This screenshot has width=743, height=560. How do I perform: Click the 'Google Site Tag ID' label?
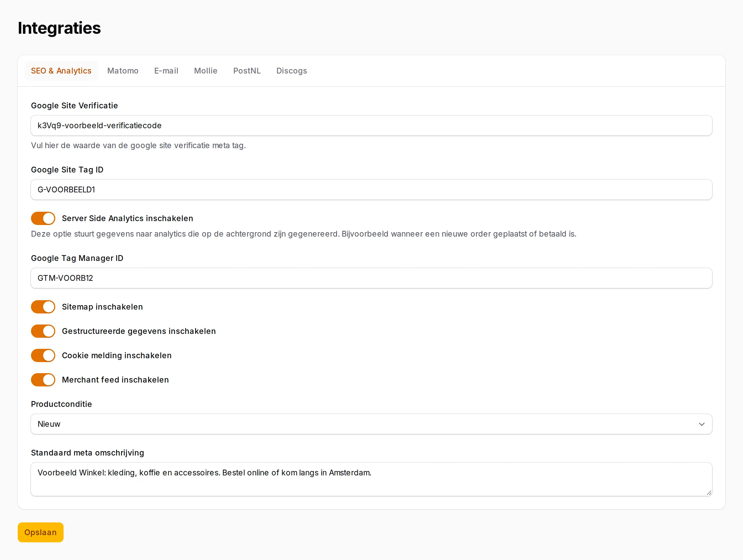point(67,170)
